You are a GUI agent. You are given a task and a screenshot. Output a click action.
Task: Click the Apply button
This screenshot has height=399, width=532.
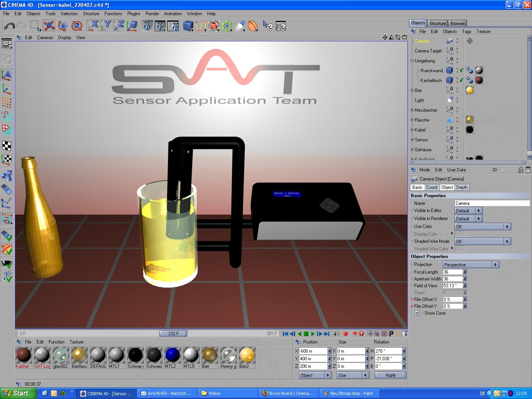tap(390, 375)
